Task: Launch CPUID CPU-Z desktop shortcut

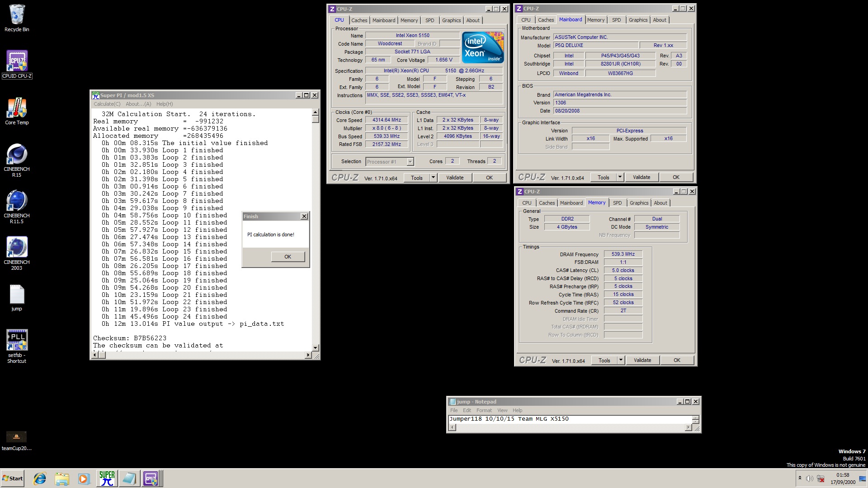Action: coord(17,64)
